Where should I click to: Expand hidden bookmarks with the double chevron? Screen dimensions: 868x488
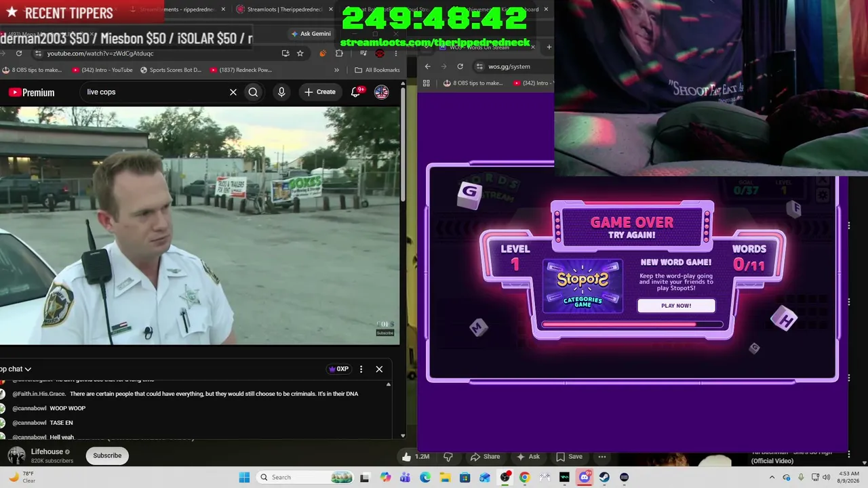pos(336,70)
